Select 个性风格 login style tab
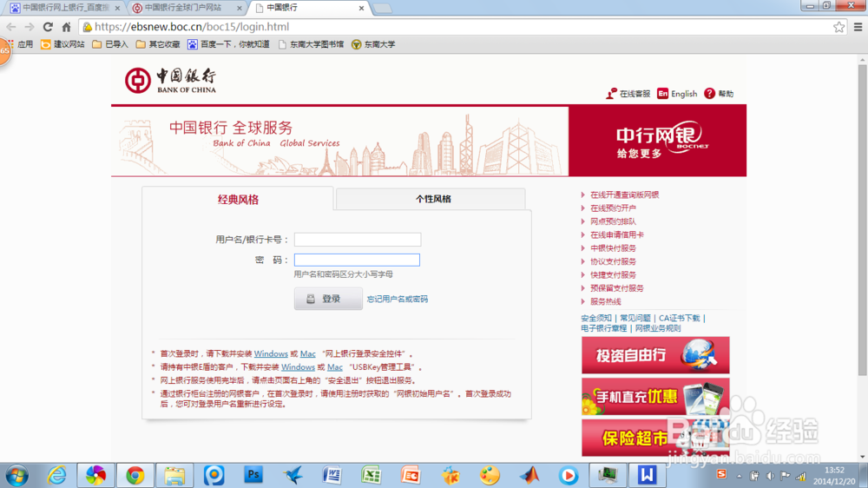Screen dimensions: 868x488 [x=431, y=199]
